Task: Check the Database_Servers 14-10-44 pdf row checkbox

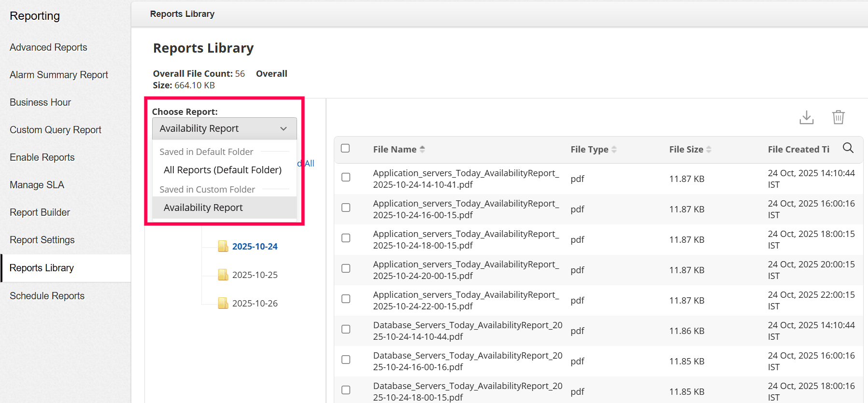Action: (x=346, y=329)
